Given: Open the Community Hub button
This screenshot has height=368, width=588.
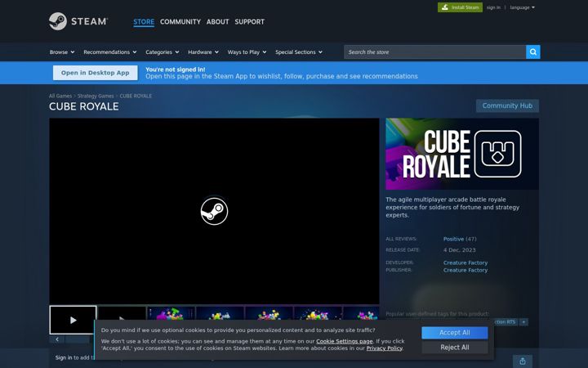Looking at the screenshot, I should click(x=507, y=105).
